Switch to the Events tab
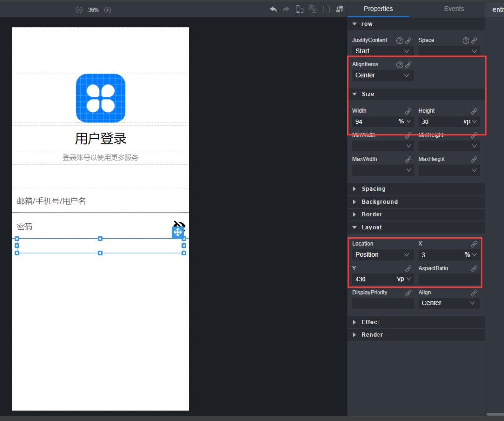The width and height of the screenshot is (504, 421). (x=454, y=9)
